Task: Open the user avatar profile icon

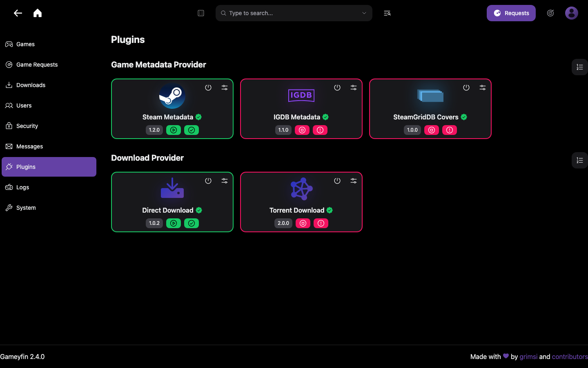Action: click(572, 13)
